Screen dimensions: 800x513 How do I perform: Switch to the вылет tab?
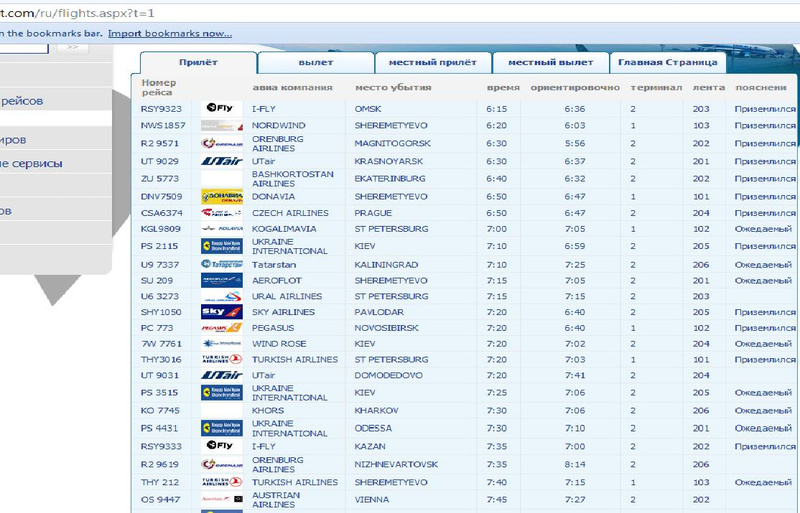click(315, 63)
